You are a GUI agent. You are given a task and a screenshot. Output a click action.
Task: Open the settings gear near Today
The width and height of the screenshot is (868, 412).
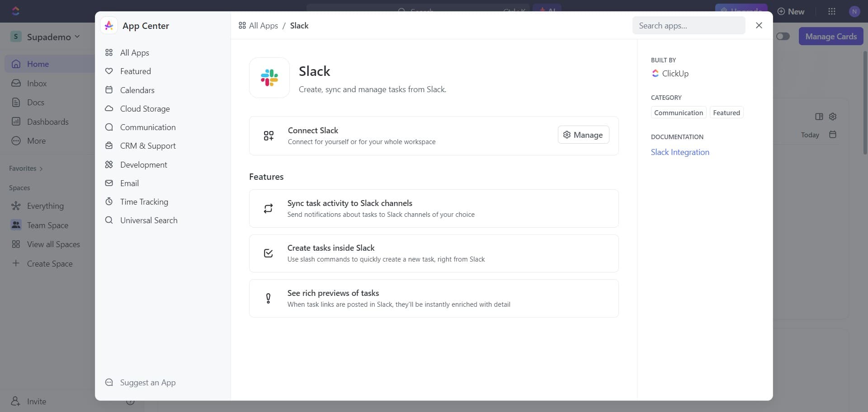[x=833, y=117]
